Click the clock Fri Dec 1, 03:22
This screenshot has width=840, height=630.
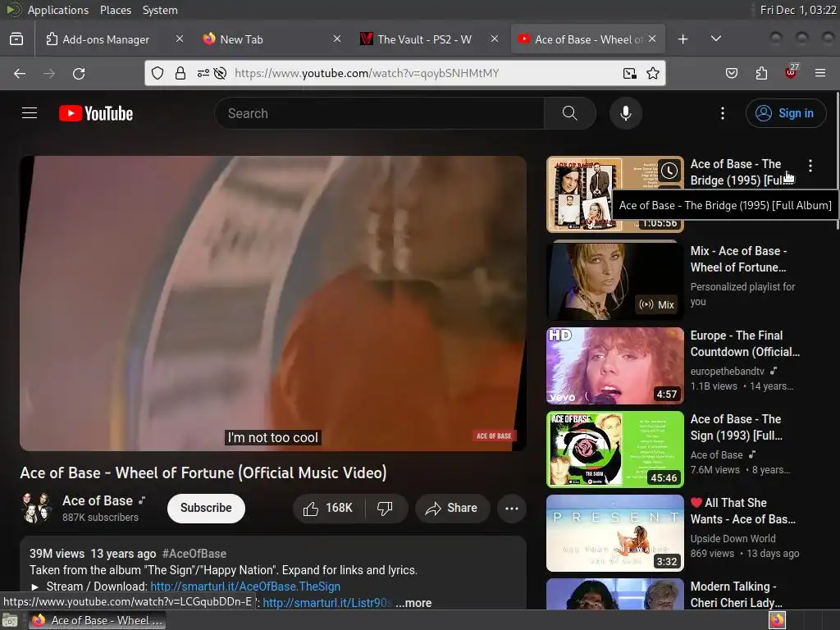click(798, 10)
